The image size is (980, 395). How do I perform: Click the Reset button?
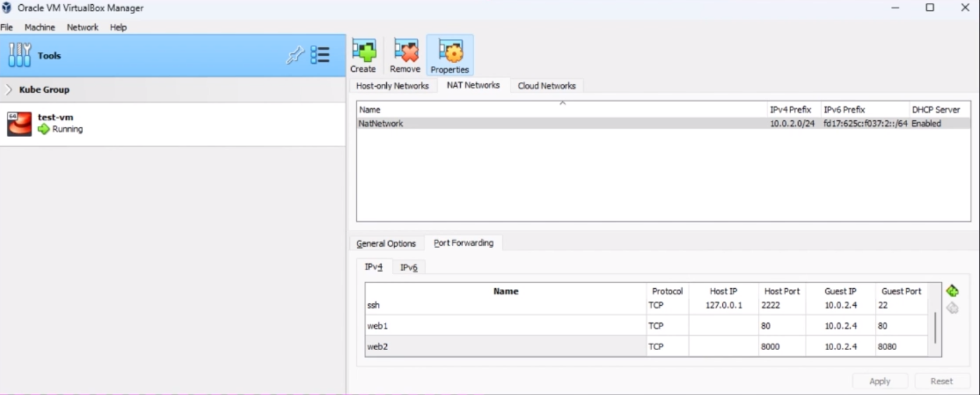(x=942, y=381)
